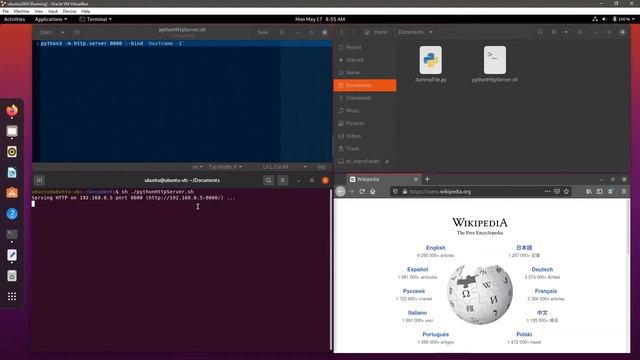Reload the Wikipedia page in Firefox
640x360 pixels.
pyautogui.click(x=362, y=191)
